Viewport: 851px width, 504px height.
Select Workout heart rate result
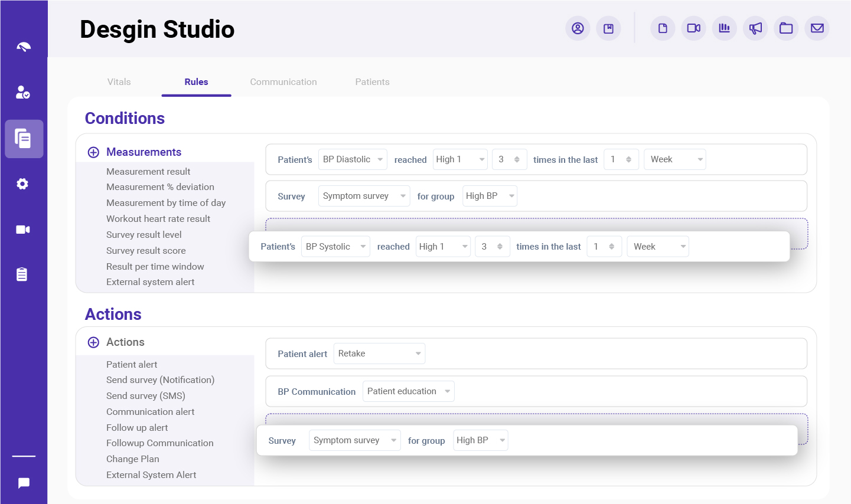[158, 219]
